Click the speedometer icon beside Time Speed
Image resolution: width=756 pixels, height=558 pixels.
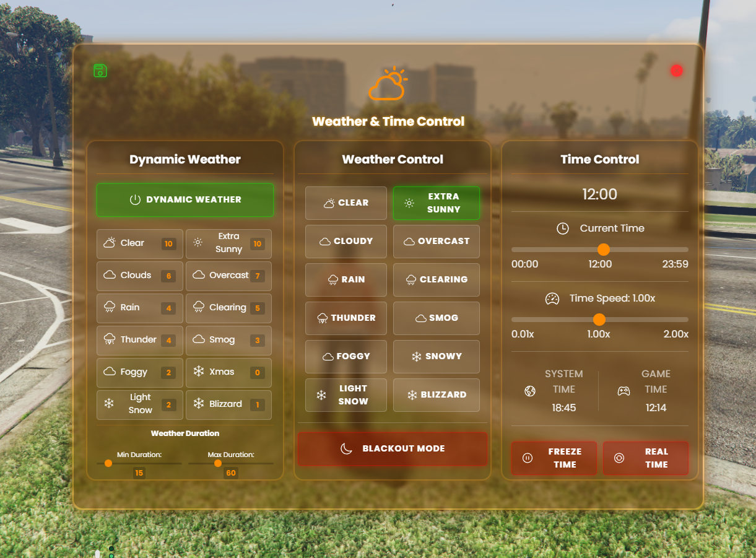(x=552, y=299)
